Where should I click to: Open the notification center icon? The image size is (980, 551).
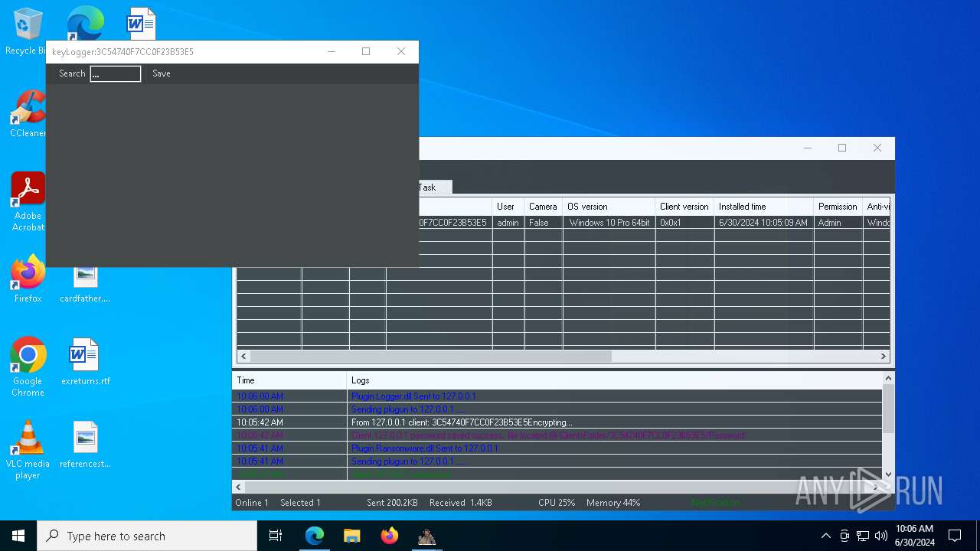pos(955,536)
